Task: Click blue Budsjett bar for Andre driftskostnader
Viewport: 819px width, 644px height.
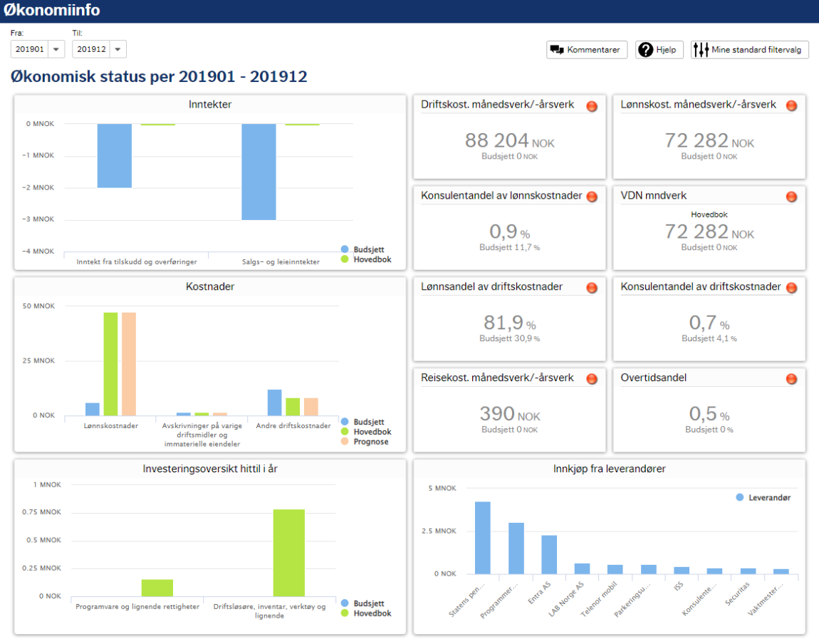Action: pyautogui.click(x=275, y=402)
